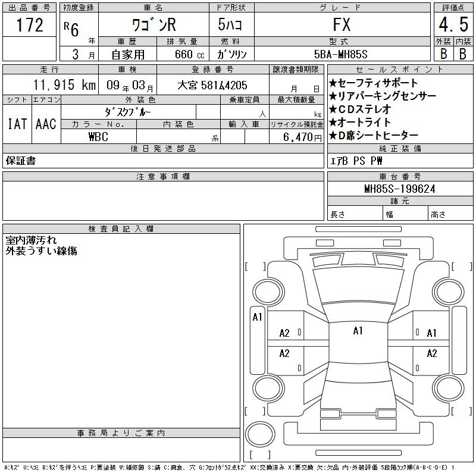
Task: Click the A1 mark on the car roof
Action: click(358, 331)
